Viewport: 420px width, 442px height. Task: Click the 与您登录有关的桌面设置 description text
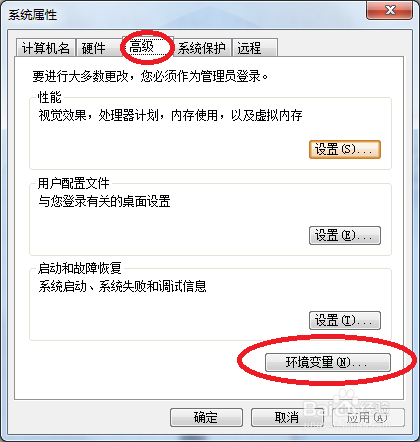[104, 201]
